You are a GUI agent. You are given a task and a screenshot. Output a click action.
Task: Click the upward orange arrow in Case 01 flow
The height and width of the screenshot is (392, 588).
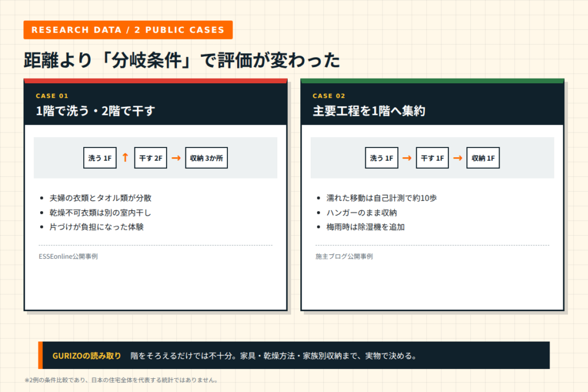pyautogui.click(x=125, y=158)
